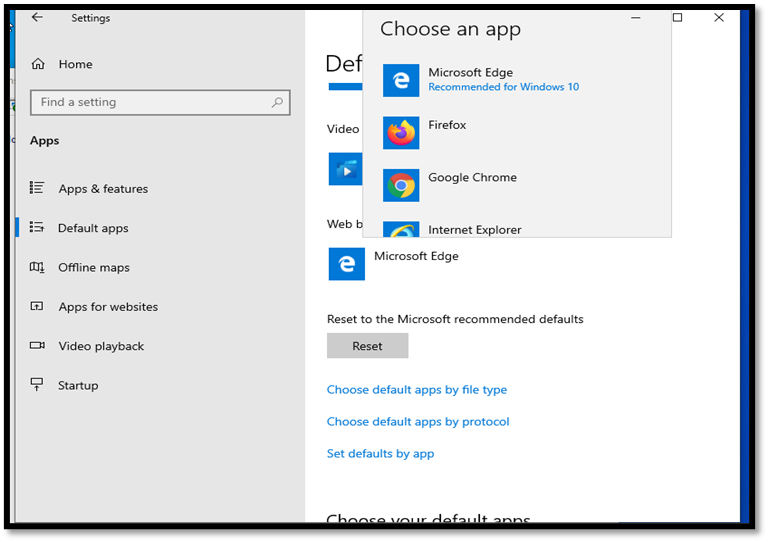The width and height of the screenshot is (768, 542).
Task: Pick the Firefox icon in Choose an app
Action: point(401,133)
